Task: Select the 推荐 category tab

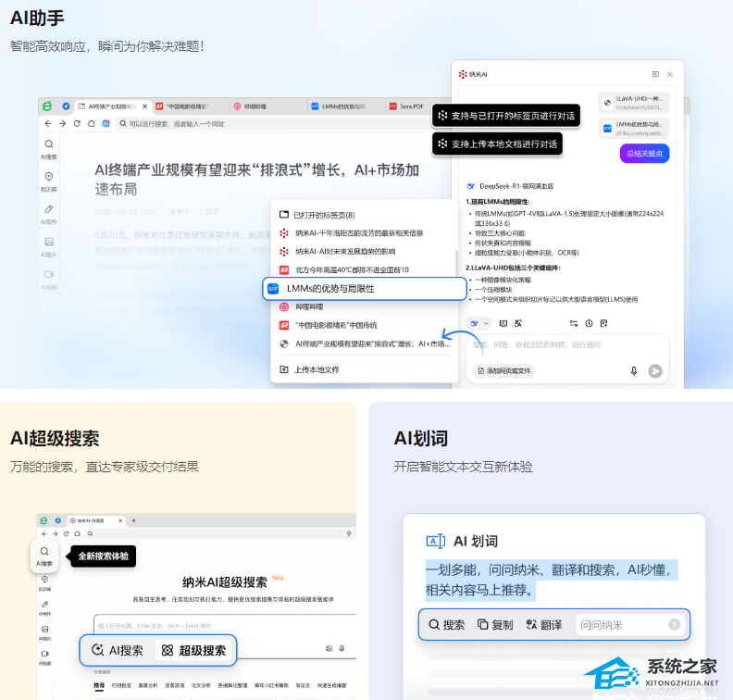Action: [x=99, y=685]
